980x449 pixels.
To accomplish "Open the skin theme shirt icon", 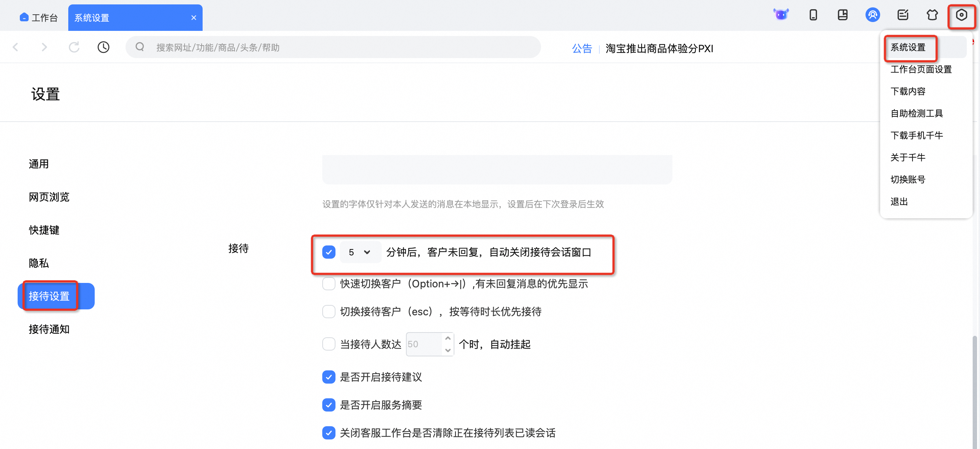I will coord(932,15).
